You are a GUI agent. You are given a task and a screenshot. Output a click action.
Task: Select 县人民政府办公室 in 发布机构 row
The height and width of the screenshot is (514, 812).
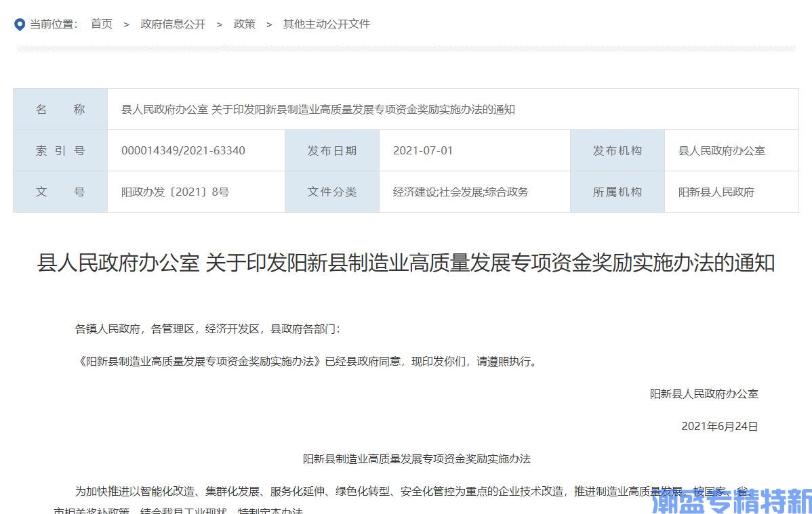(x=721, y=150)
